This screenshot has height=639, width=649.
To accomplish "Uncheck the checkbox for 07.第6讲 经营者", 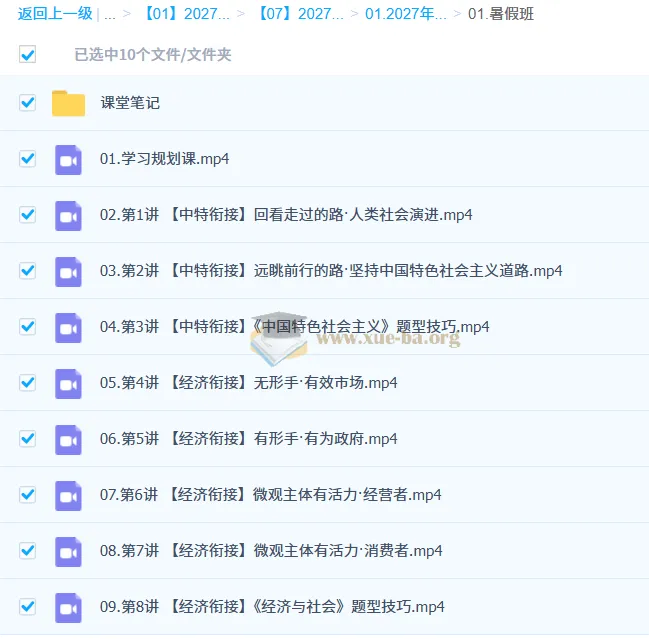I will tap(27, 495).
